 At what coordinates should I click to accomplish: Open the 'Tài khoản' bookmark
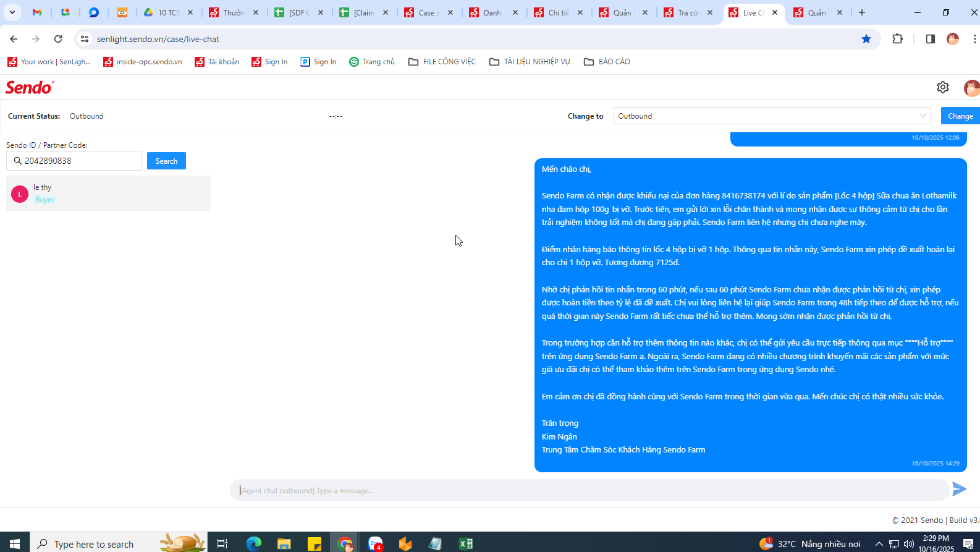click(x=217, y=62)
